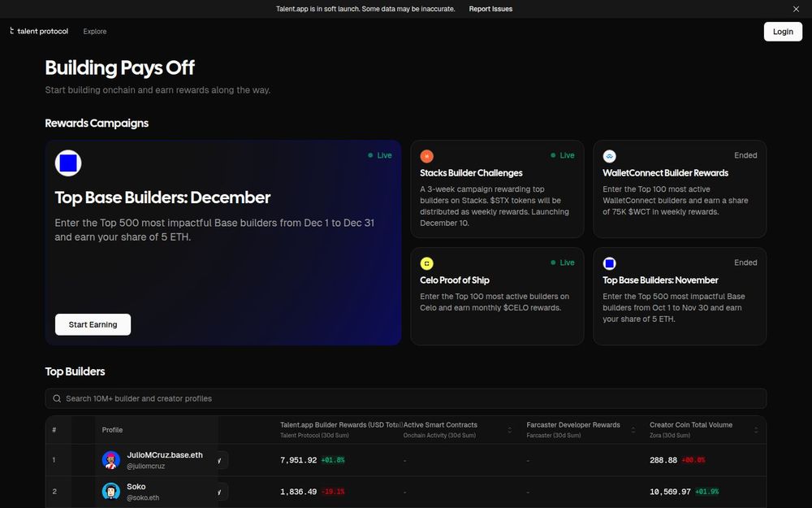Open the Soko profile name

(x=136, y=487)
